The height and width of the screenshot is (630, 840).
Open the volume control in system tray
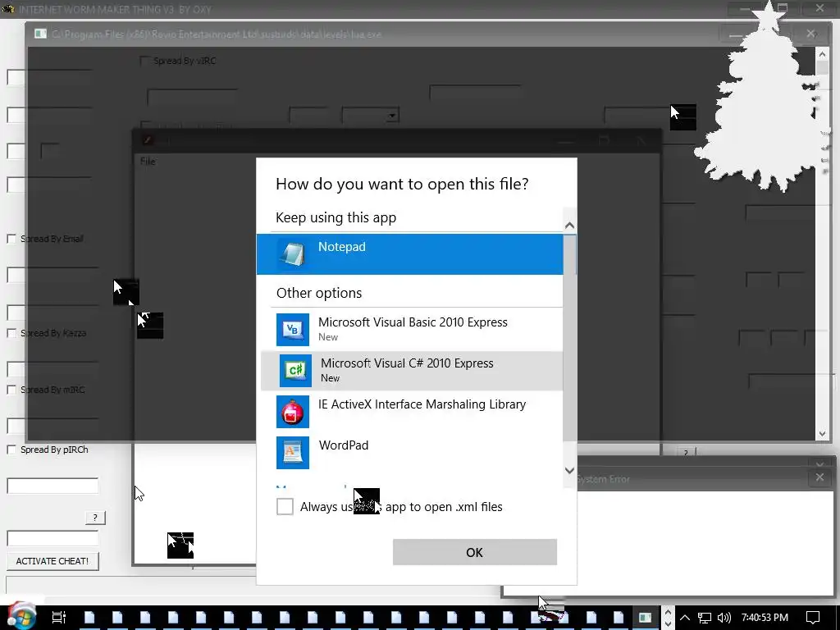724,618
